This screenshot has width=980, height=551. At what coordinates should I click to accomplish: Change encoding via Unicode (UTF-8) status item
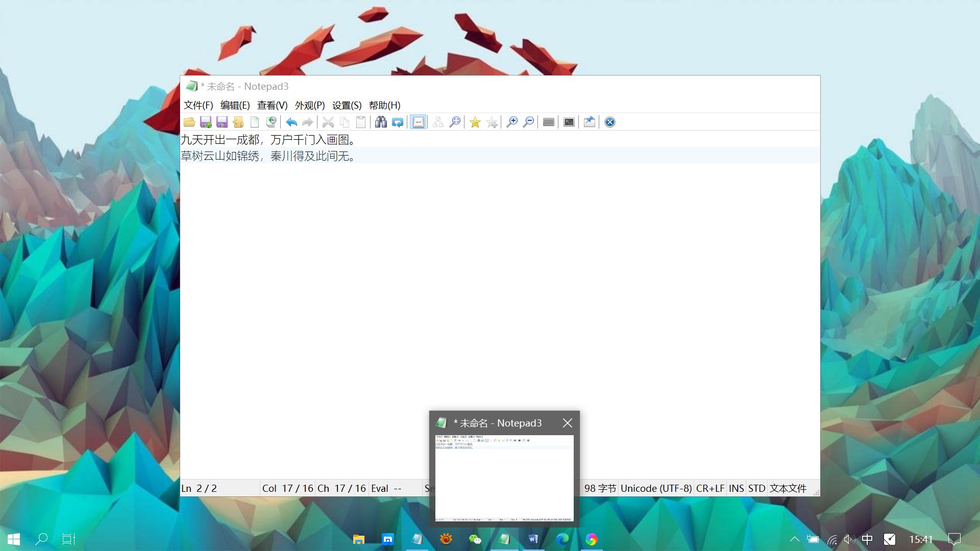point(656,488)
